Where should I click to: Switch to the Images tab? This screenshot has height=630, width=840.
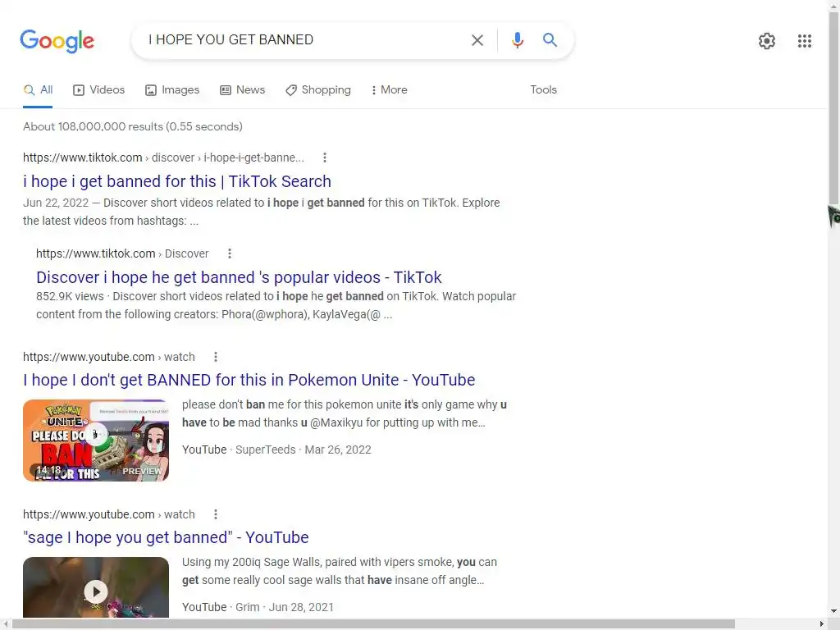click(x=172, y=90)
